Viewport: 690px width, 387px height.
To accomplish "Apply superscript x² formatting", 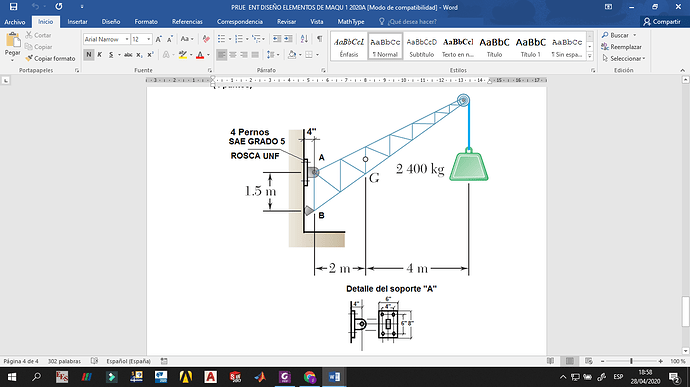I will pyautogui.click(x=150, y=55).
